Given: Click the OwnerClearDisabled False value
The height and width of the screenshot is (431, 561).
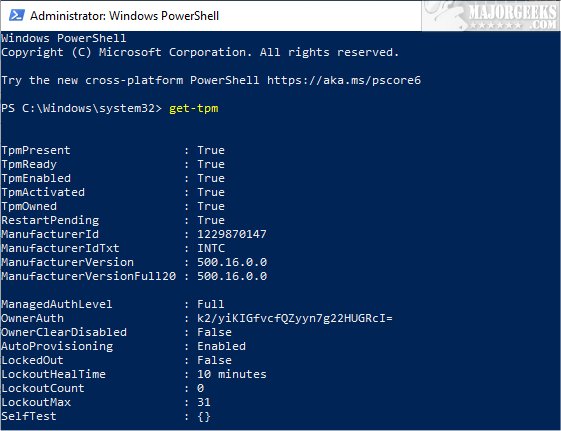Looking at the screenshot, I should coord(214,332).
